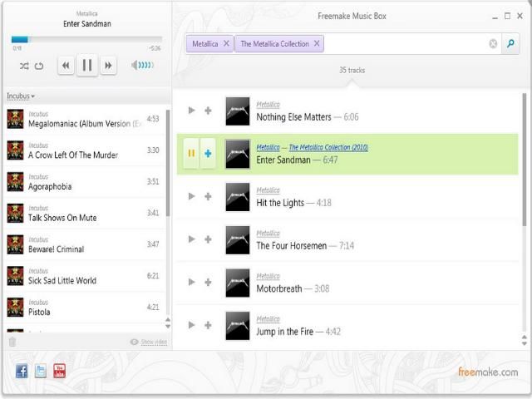Open the Twitter icon link
Viewport: 532px width, 399px height.
[x=41, y=372]
